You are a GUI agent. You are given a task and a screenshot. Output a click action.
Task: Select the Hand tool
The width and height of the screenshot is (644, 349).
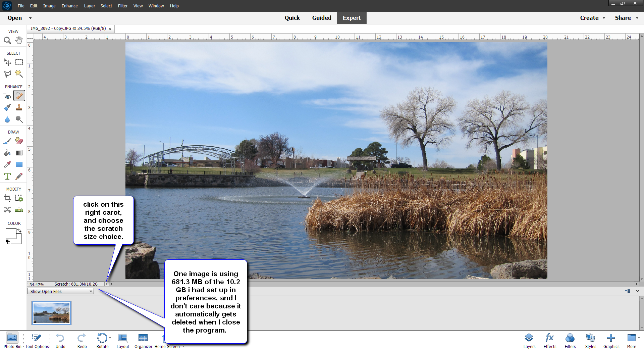pos(19,40)
